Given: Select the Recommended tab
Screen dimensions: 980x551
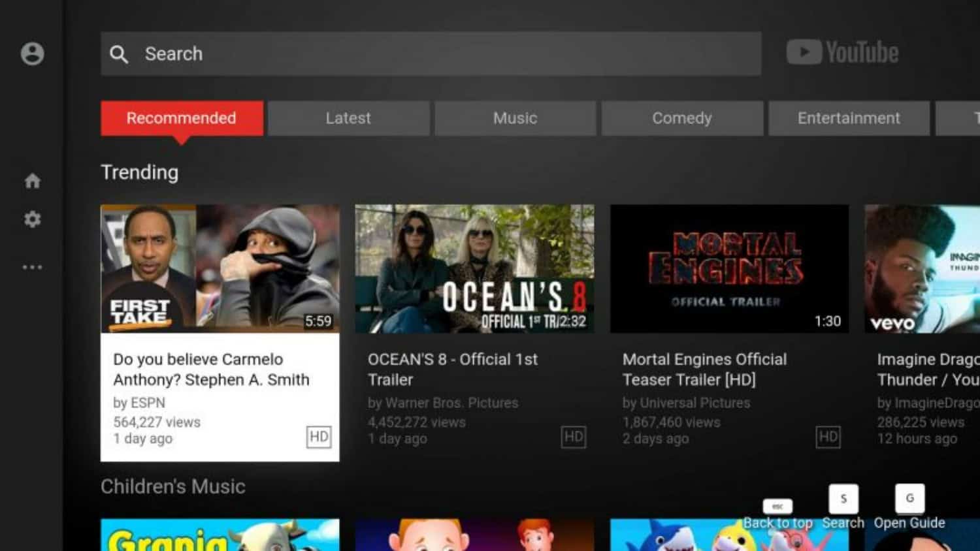Looking at the screenshot, I should click(x=182, y=118).
